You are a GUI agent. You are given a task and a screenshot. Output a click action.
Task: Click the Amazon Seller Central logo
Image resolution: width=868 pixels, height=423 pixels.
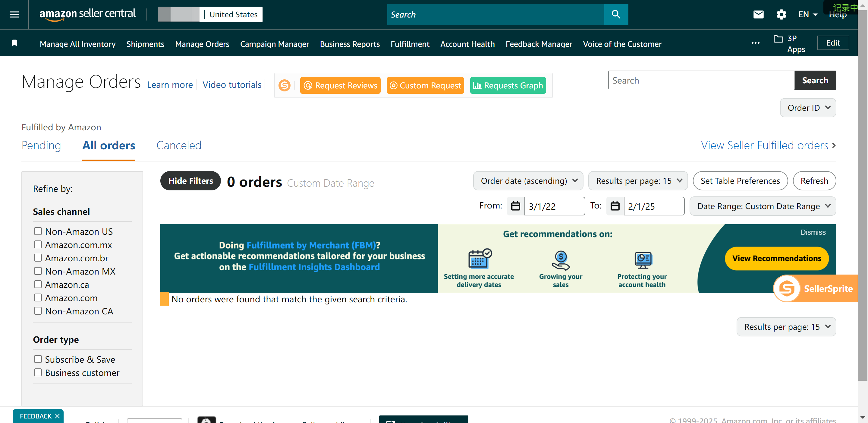pos(87,14)
